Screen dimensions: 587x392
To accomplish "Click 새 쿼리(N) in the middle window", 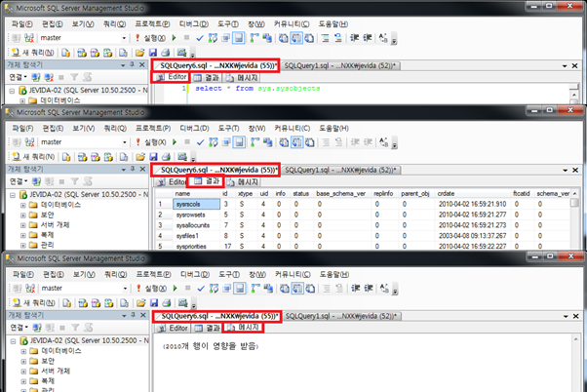I will coord(33,156).
